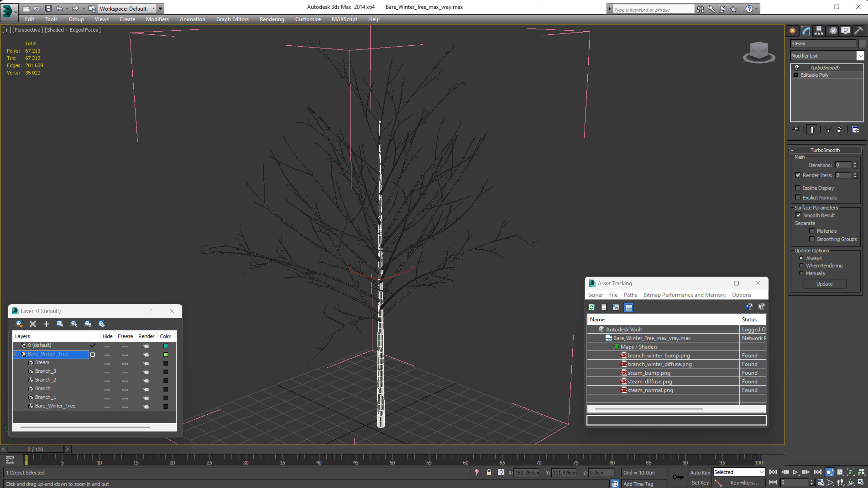This screenshot has width=868, height=488.
Task: Collapse the TurboSmooth rollout
Action: click(x=825, y=150)
